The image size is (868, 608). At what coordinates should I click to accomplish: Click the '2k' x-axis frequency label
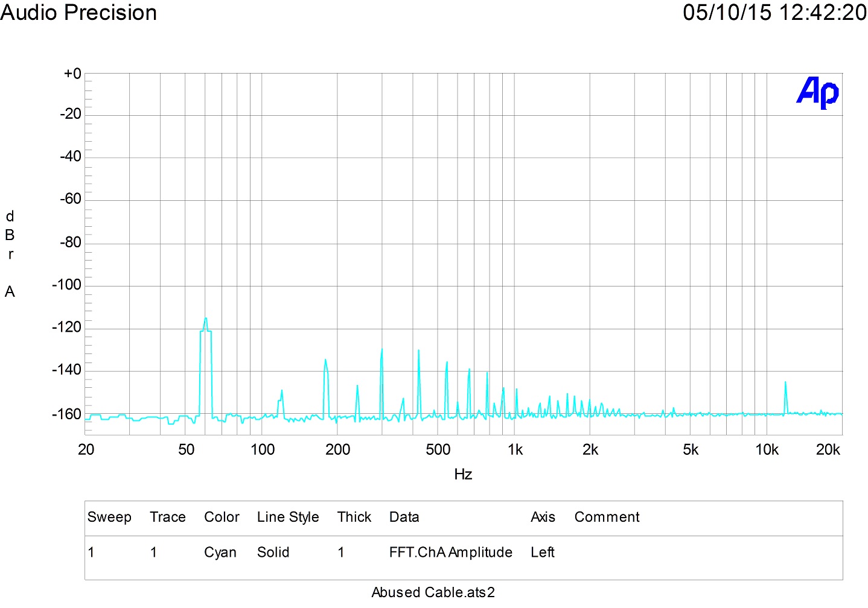click(x=590, y=449)
